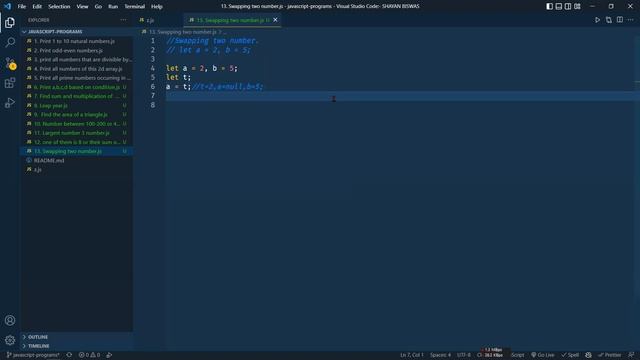640x360 pixels.
Task: Open the File menu
Action: pos(22,6)
